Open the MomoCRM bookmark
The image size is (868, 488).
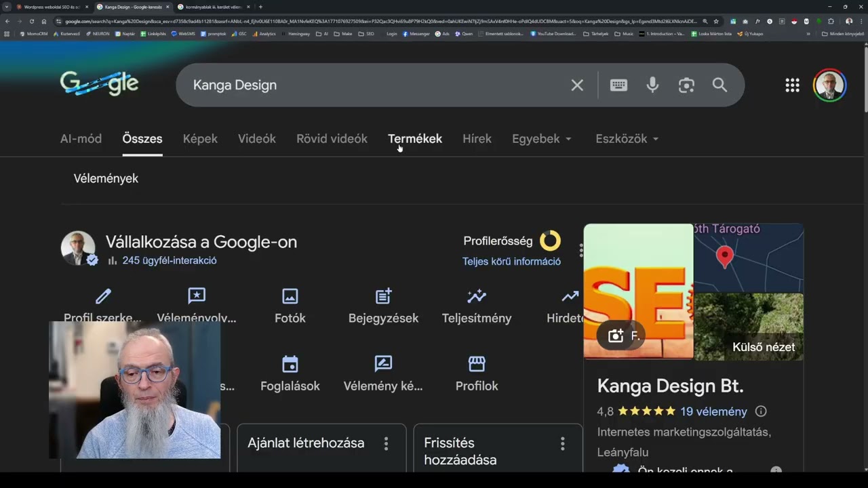pos(34,33)
